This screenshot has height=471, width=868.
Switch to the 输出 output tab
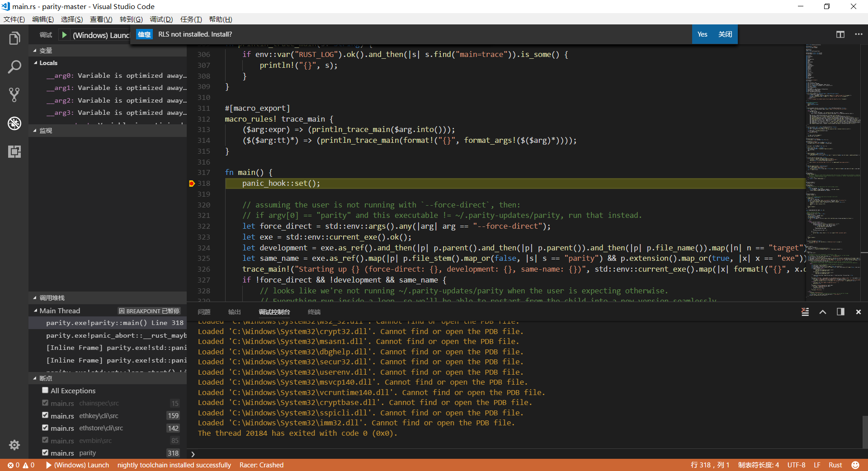pos(234,312)
